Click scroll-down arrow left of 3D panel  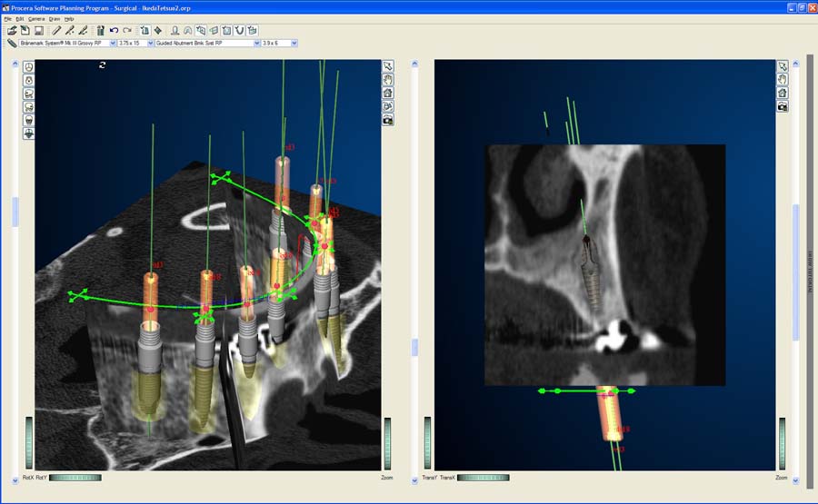15,480
